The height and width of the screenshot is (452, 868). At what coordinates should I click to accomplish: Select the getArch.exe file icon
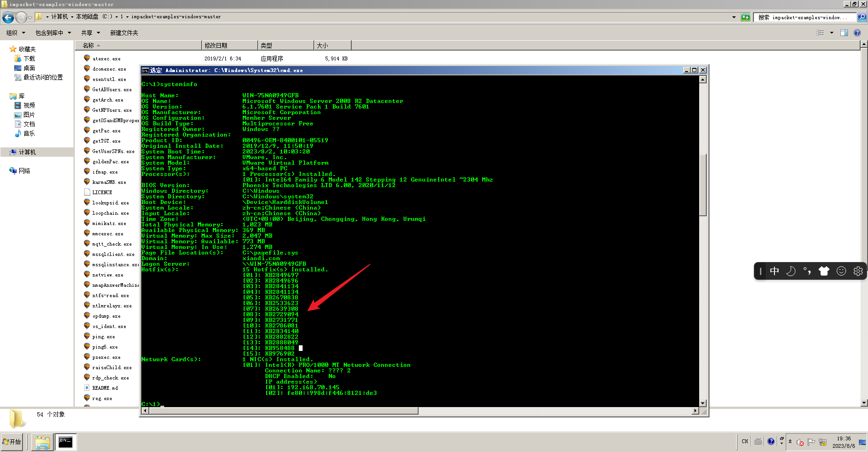pos(87,99)
